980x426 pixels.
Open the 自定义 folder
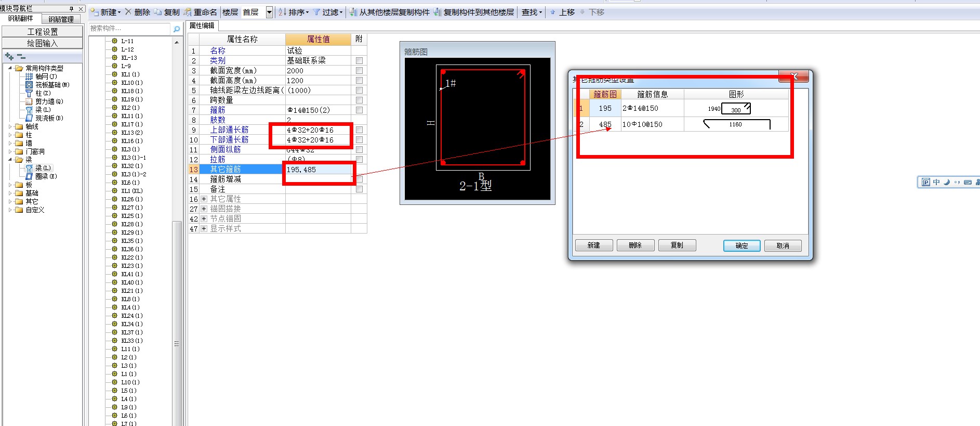pyautogui.click(x=30, y=210)
